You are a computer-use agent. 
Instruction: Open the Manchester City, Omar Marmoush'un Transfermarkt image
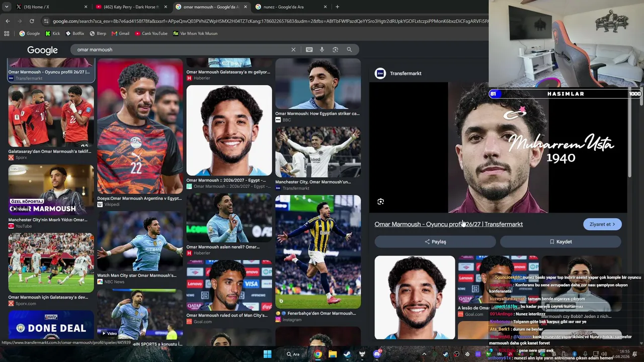point(318,152)
